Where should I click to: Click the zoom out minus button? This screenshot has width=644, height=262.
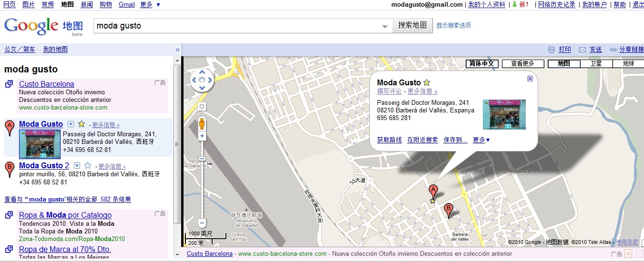point(202,222)
